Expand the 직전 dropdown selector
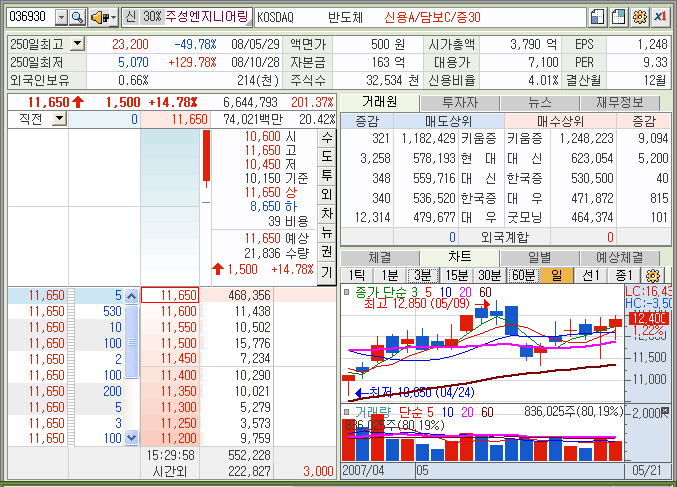This screenshot has width=677, height=487. 58,119
